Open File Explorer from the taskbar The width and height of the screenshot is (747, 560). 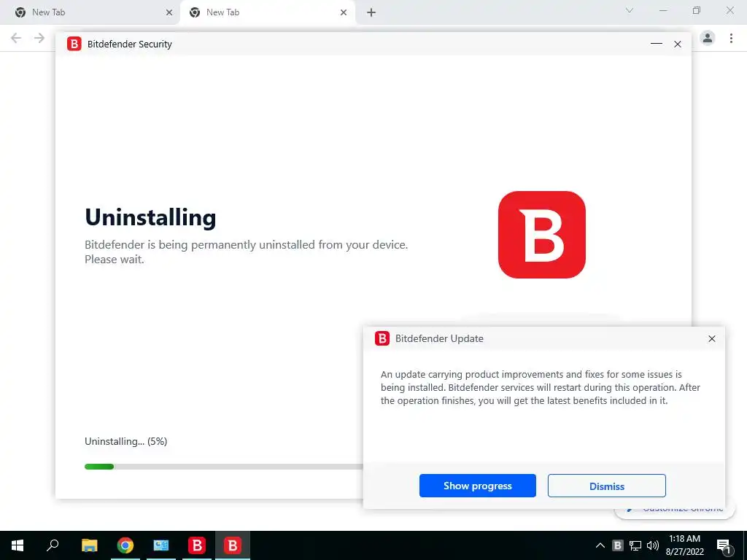(89, 545)
